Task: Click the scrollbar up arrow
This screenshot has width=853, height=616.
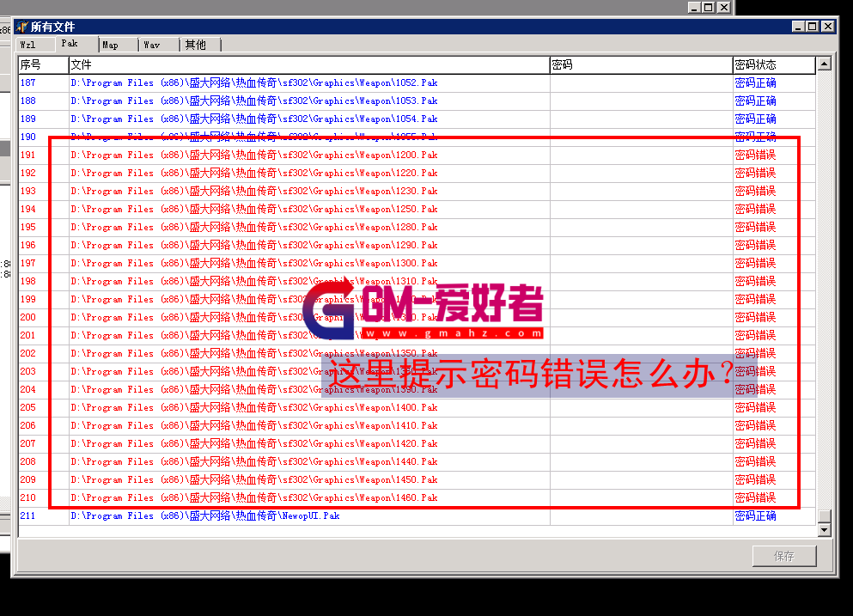Action: (x=824, y=64)
